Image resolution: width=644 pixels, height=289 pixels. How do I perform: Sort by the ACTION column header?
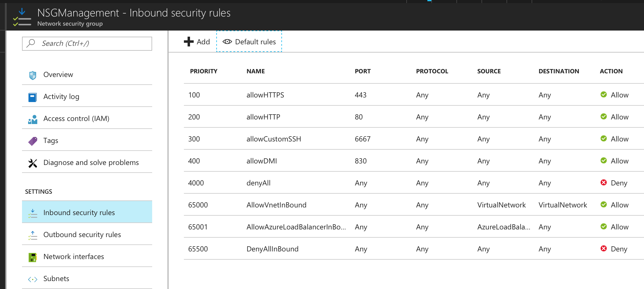coord(611,71)
